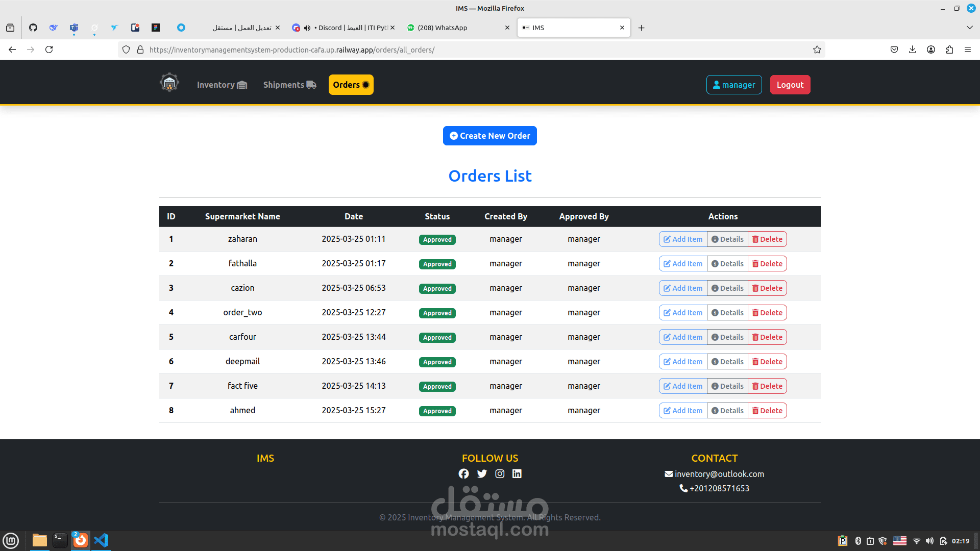Click the browser URL address field
Viewport: 980px width, 551px height.
[459, 49]
